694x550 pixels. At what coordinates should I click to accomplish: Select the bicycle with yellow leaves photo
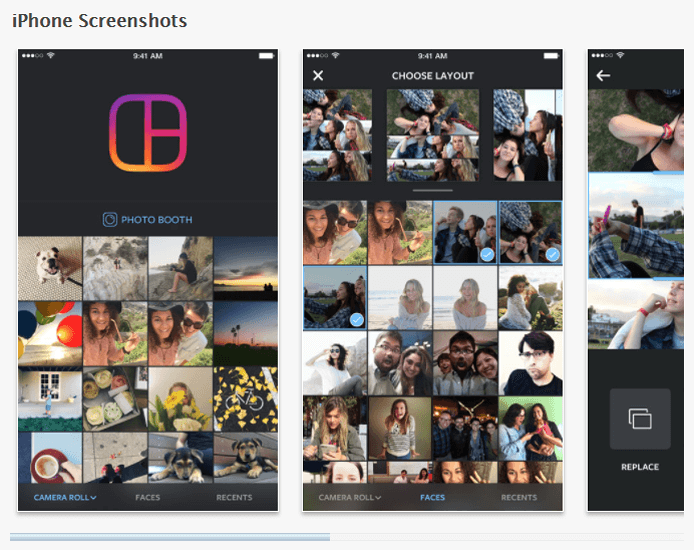coord(246,399)
